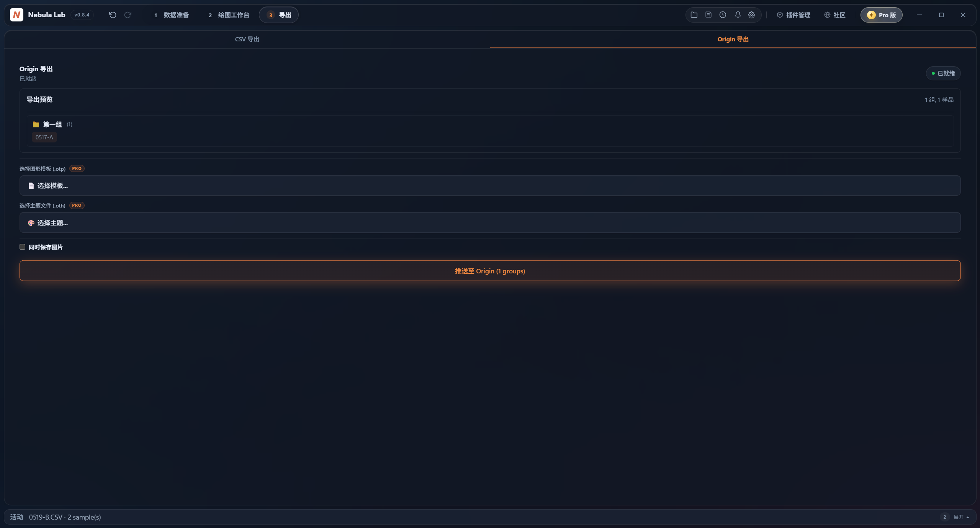Open the history clock icon

tap(723, 15)
